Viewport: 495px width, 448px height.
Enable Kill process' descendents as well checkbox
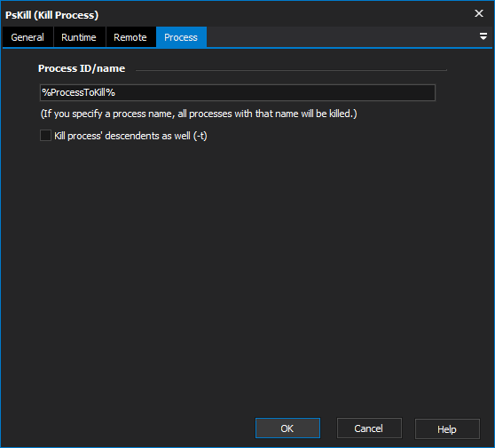46,136
